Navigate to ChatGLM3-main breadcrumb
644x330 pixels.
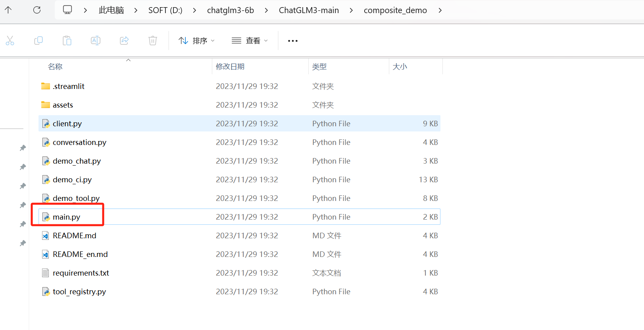click(309, 10)
